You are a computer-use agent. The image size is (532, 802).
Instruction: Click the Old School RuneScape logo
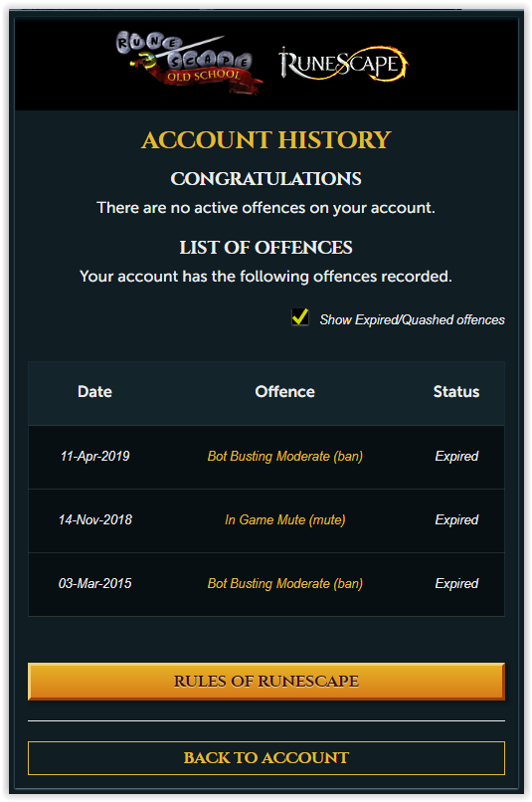pos(189,64)
